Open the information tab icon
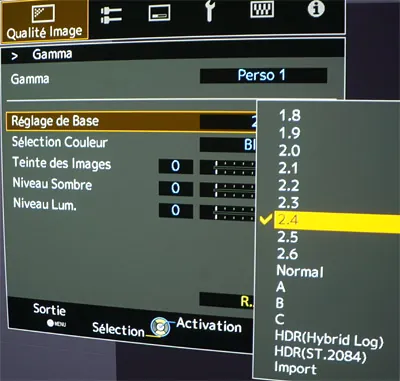This screenshot has width=400, height=381. click(x=316, y=8)
